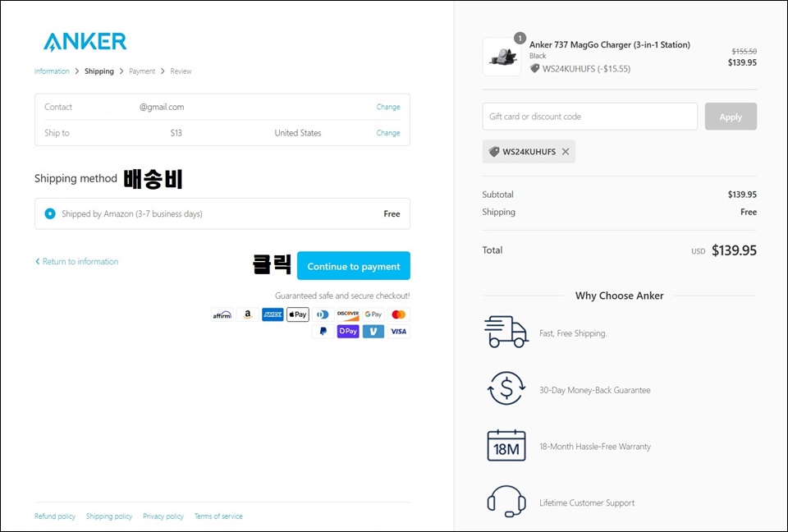788x532 pixels.
Task: Change the contact email
Action: (388, 107)
